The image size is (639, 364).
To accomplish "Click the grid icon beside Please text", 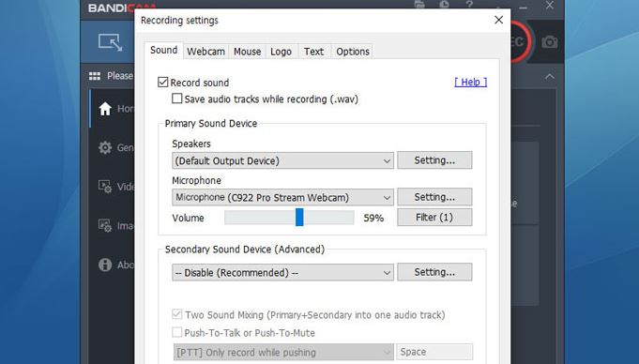I will [95, 76].
